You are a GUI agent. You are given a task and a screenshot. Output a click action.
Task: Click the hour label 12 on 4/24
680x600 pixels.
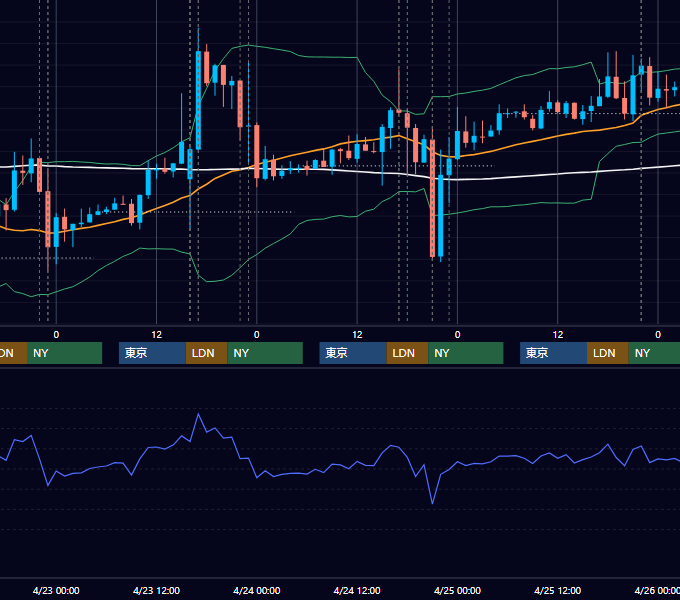(357, 335)
